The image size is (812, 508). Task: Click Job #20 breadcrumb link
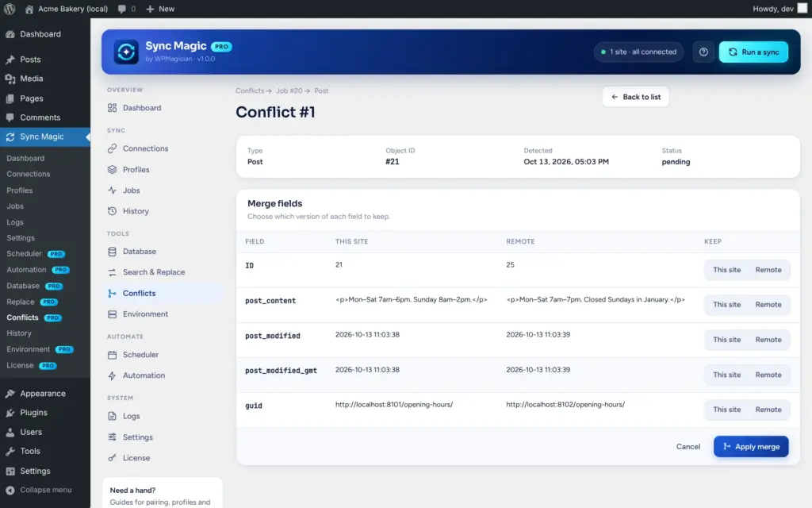point(289,90)
